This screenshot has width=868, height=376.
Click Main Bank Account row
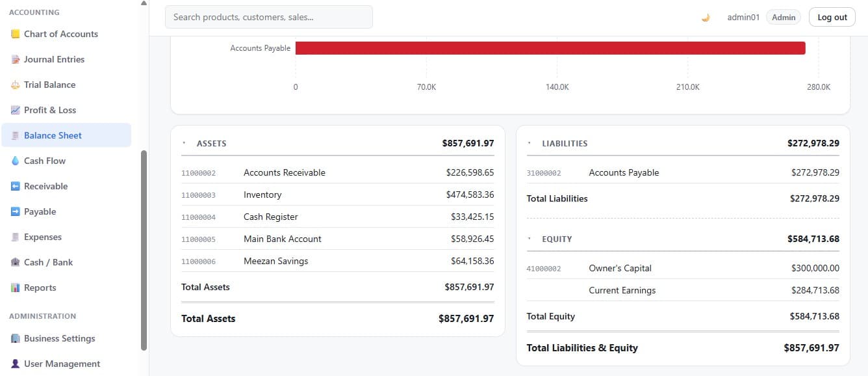pyautogui.click(x=338, y=239)
